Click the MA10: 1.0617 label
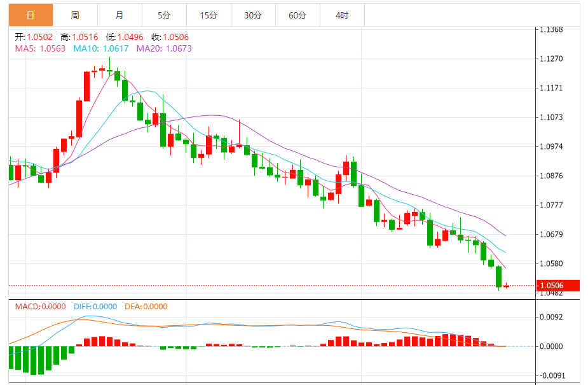 tap(101, 48)
